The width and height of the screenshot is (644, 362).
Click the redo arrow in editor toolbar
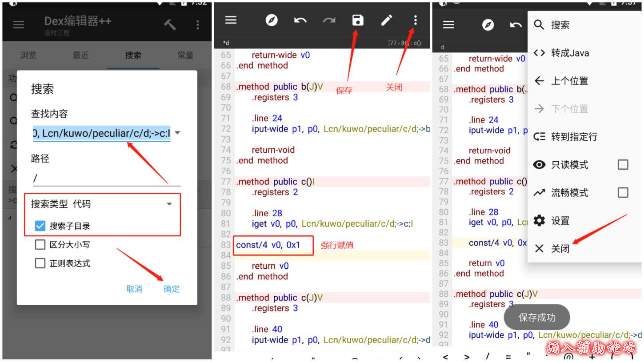click(x=329, y=20)
